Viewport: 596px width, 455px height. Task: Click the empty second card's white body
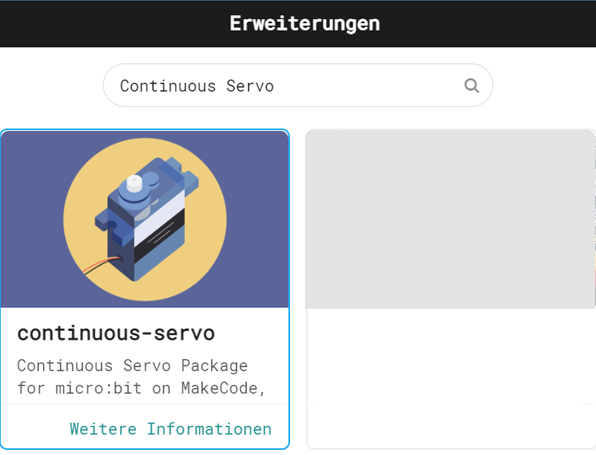[450, 356]
